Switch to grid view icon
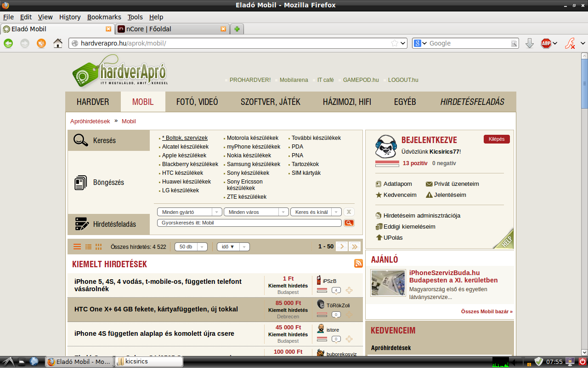Viewport: 588px width, 368px height. coord(99,247)
